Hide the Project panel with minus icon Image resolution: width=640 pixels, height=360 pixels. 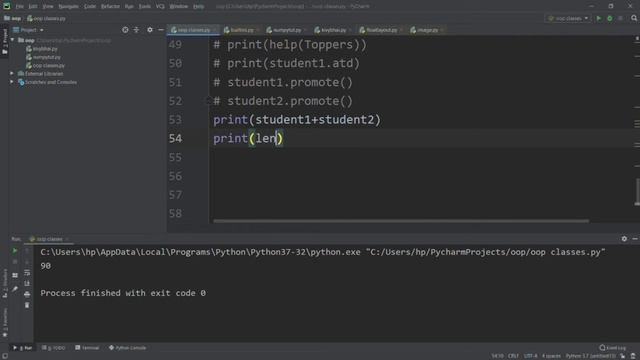(161, 30)
